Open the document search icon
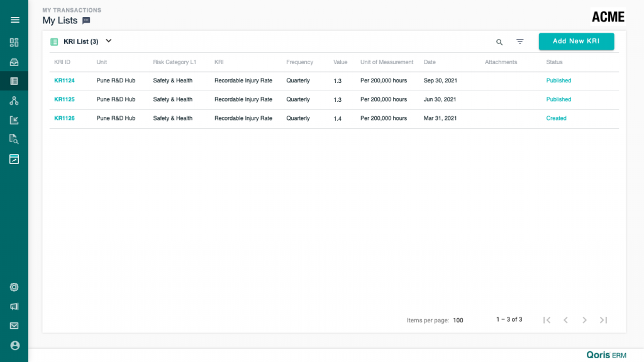This screenshot has height=362, width=644. click(14, 139)
